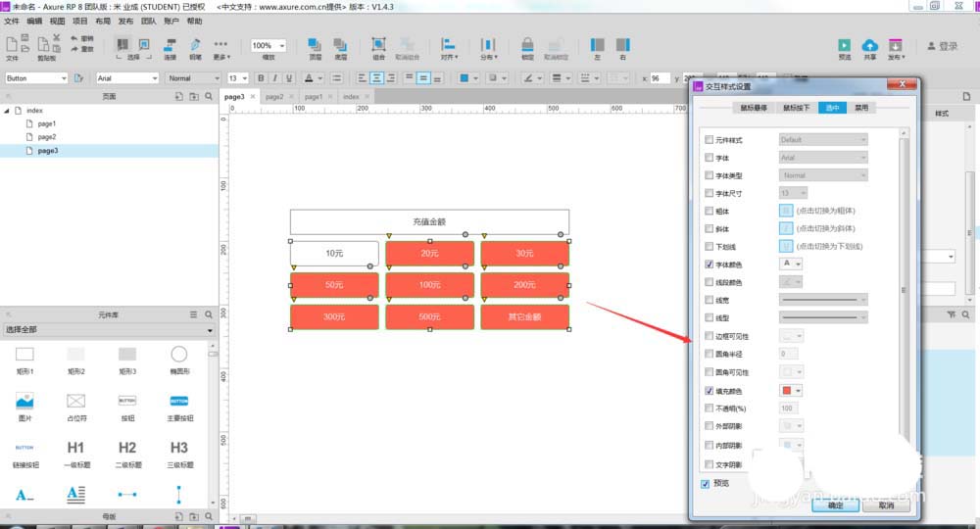
Task: Select page1 in the pages tree
Action: 47,123
